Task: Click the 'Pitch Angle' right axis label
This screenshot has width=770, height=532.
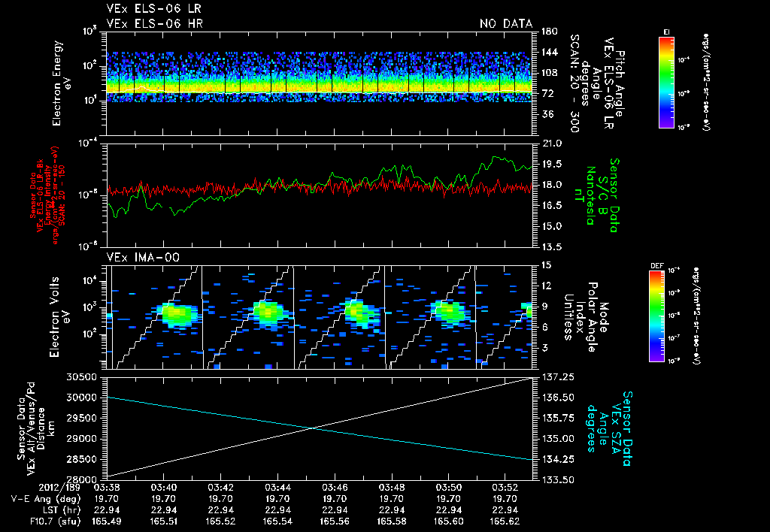Action: (x=620, y=83)
